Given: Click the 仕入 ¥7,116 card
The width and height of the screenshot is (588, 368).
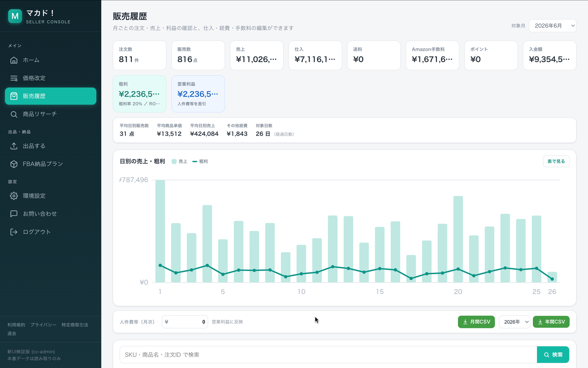Looking at the screenshot, I should (315, 55).
